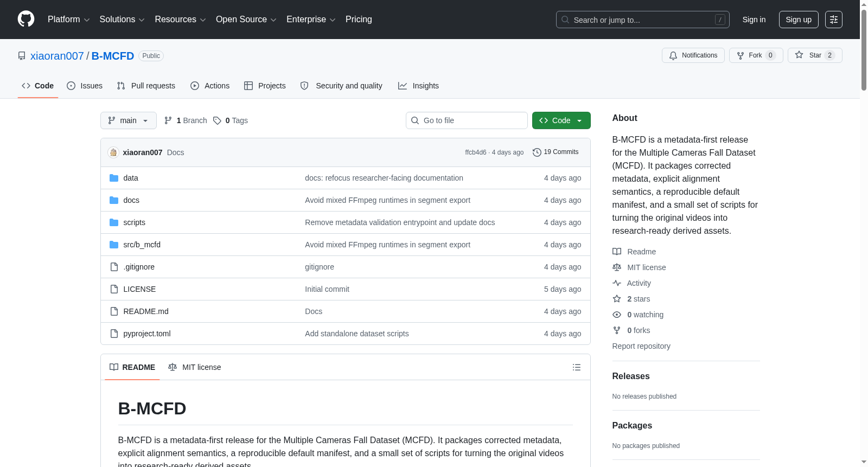Open the README outline list icon
Image resolution: width=868 pixels, height=467 pixels.
577,367
